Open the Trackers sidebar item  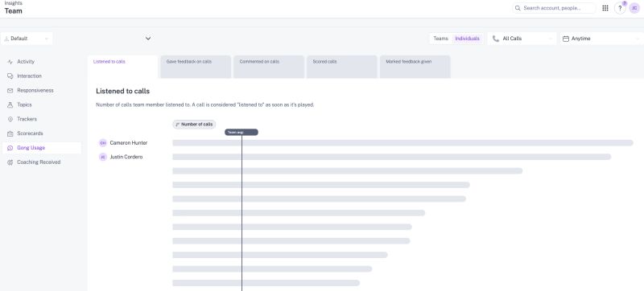click(x=27, y=119)
